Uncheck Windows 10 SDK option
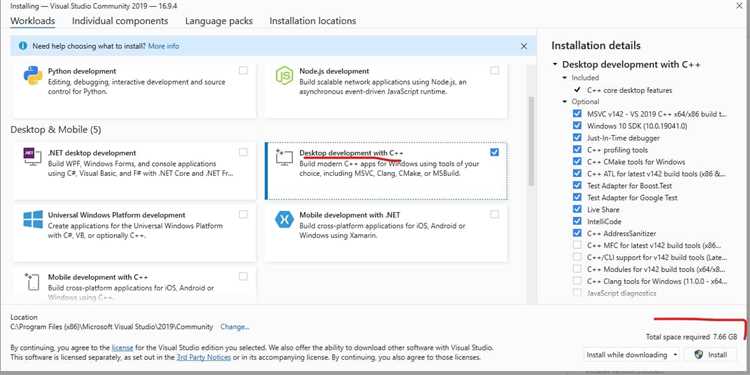Screen dimensions: 750x375 (577, 126)
